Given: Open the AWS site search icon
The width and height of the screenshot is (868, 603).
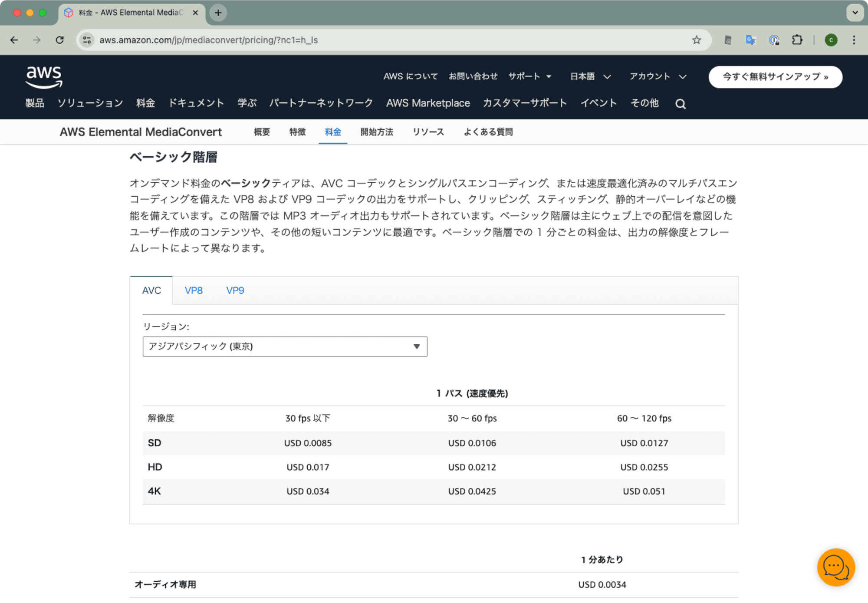Looking at the screenshot, I should point(680,104).
